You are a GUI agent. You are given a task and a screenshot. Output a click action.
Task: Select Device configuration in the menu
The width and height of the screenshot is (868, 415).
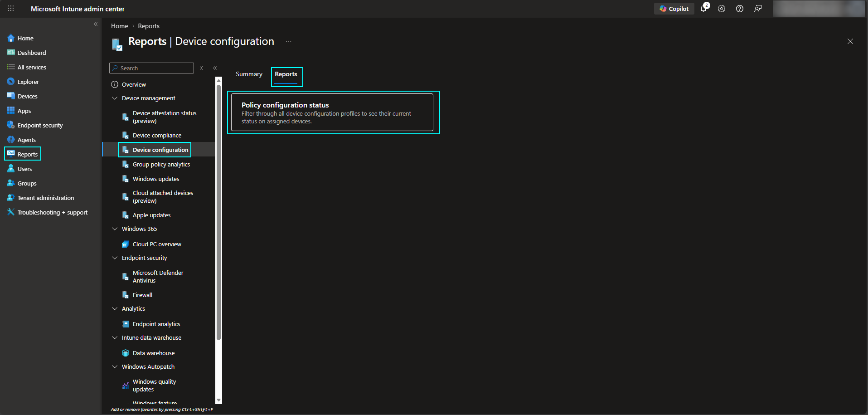click(160, 150)
